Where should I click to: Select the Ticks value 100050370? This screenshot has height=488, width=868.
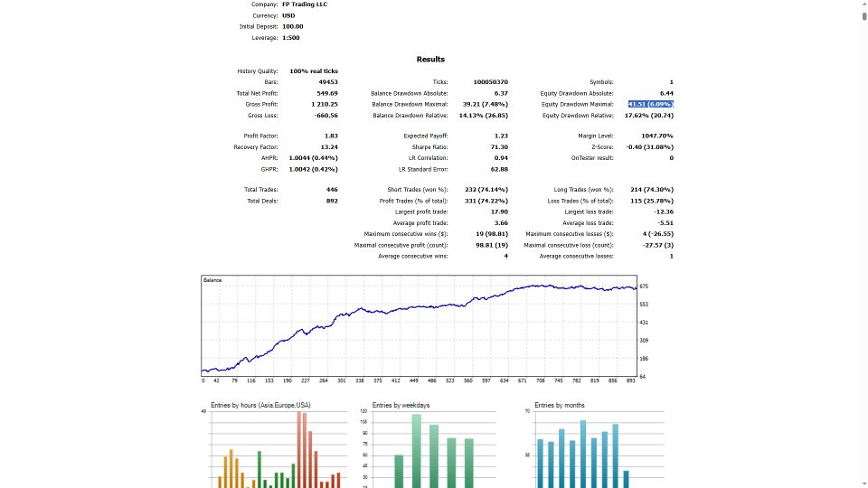click(x=490, y=82)
